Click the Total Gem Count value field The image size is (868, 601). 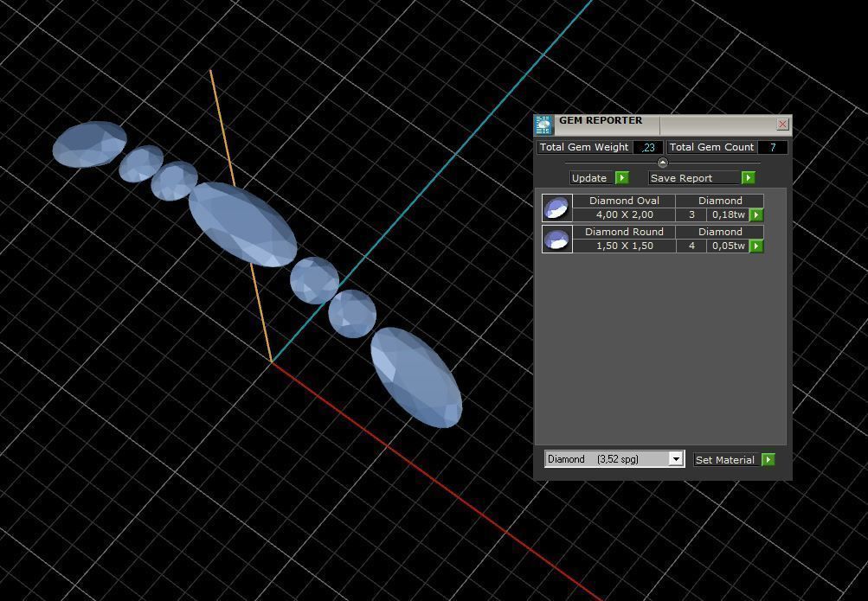(772, 147)
